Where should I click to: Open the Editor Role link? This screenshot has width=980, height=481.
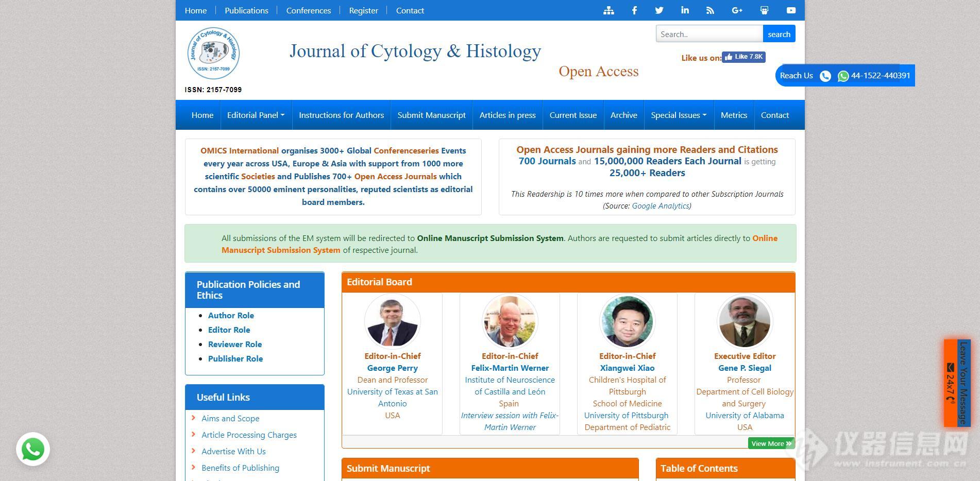[x=229, y=330]
